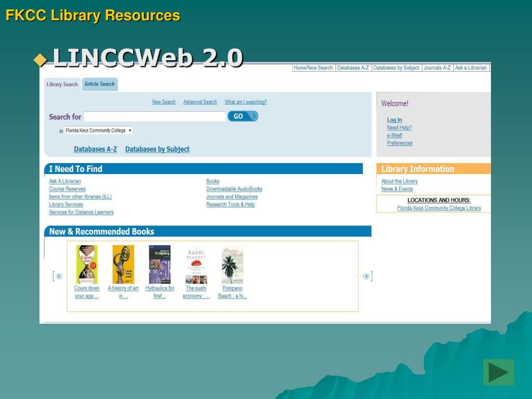Viewport: 532px width, 399px height.
Task: Click The sushi economy title link
Action: coord(196,292)
